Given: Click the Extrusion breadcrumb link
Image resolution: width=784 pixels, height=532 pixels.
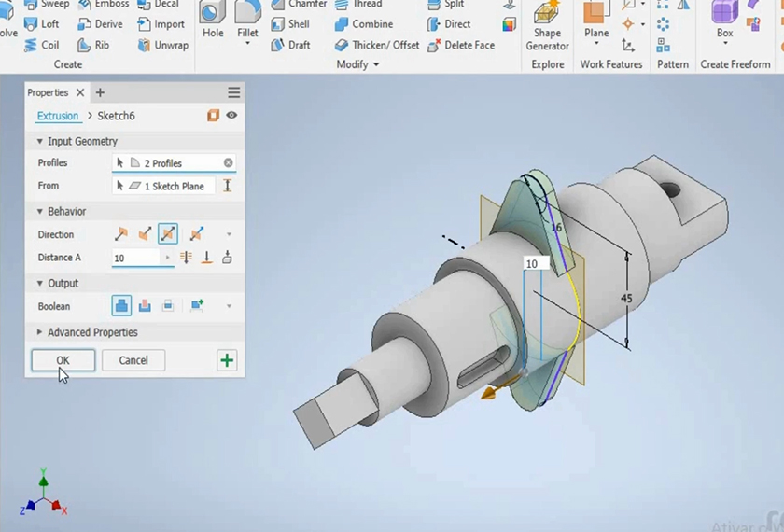Looking at the screenshot, I should 58,116.
